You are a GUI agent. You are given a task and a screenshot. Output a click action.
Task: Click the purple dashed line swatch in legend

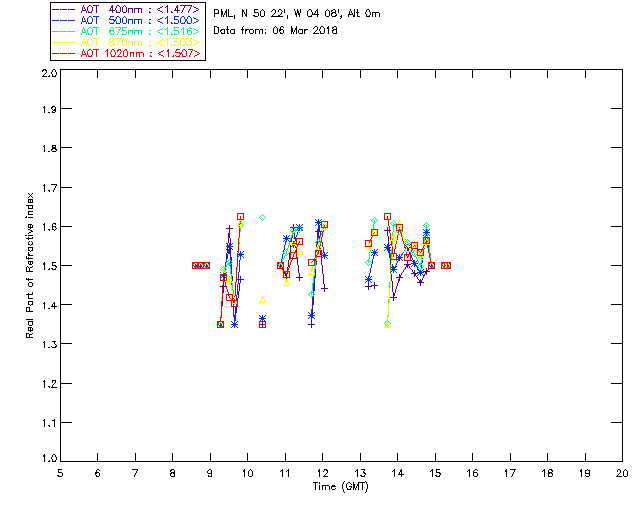pyautogui.click(x=64, y=9)
